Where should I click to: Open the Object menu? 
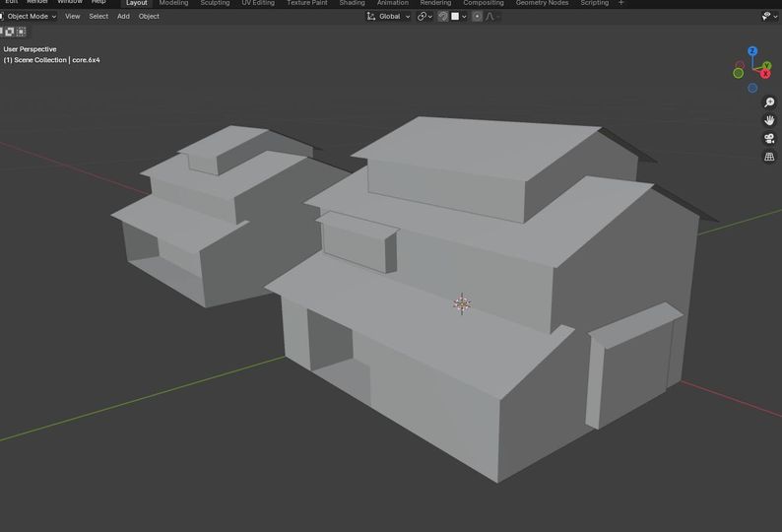coord(149,17)
